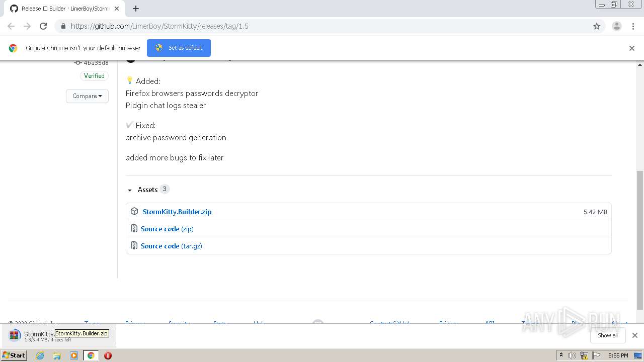
Task: Reload the current GitHub page
Action: click(43, 26)
